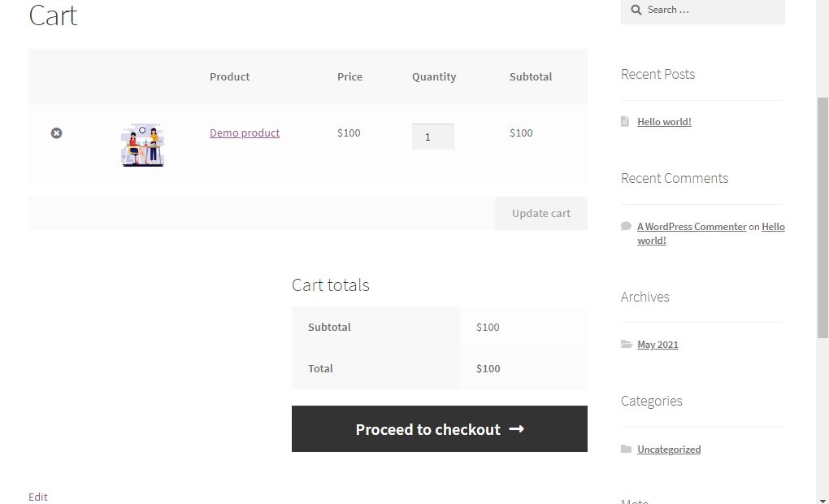Remove Demo product from cart
The height and width of the screenshot is (504, 829).
(56, 133)
